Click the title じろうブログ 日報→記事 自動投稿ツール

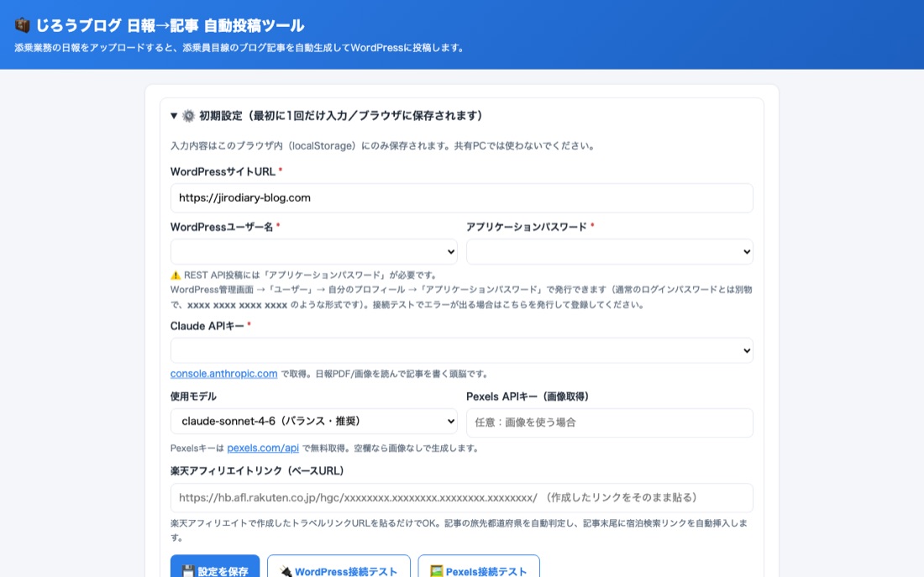click(x=171, y=26)
